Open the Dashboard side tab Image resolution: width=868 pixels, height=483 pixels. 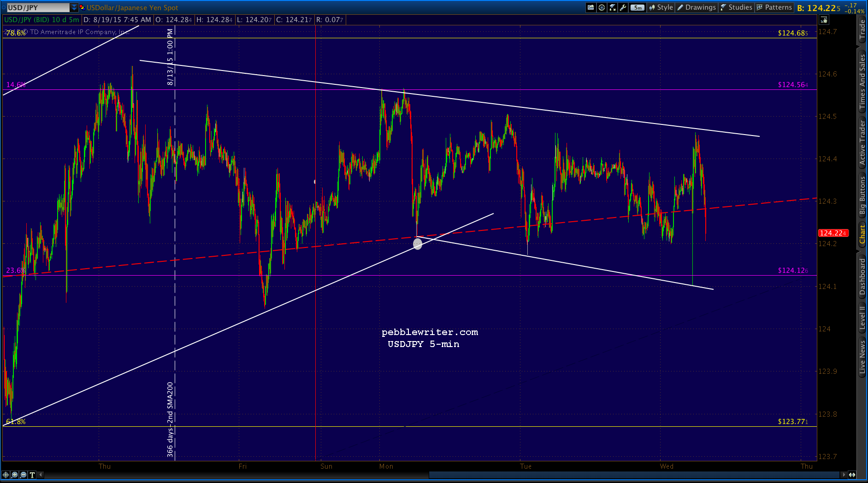click(x=862, y=277)
